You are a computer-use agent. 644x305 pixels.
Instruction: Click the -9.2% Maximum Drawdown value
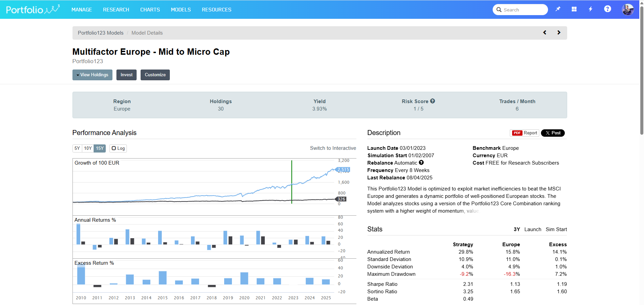click(466, 274)
